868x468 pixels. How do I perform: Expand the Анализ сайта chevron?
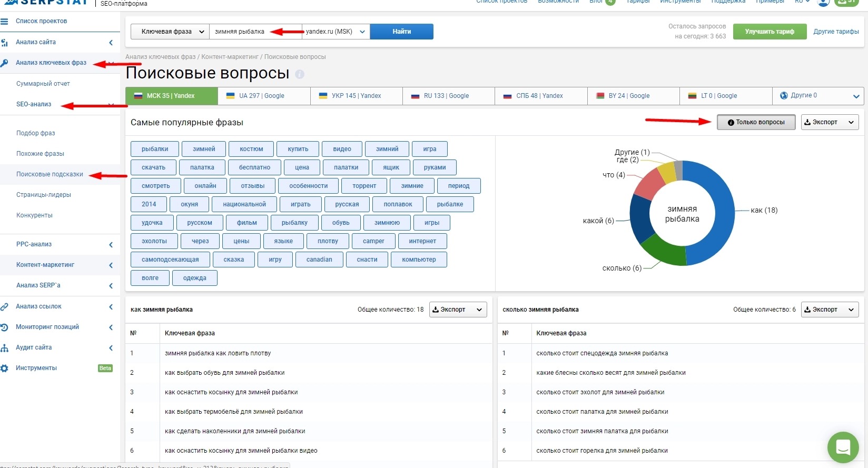(111, 43)
